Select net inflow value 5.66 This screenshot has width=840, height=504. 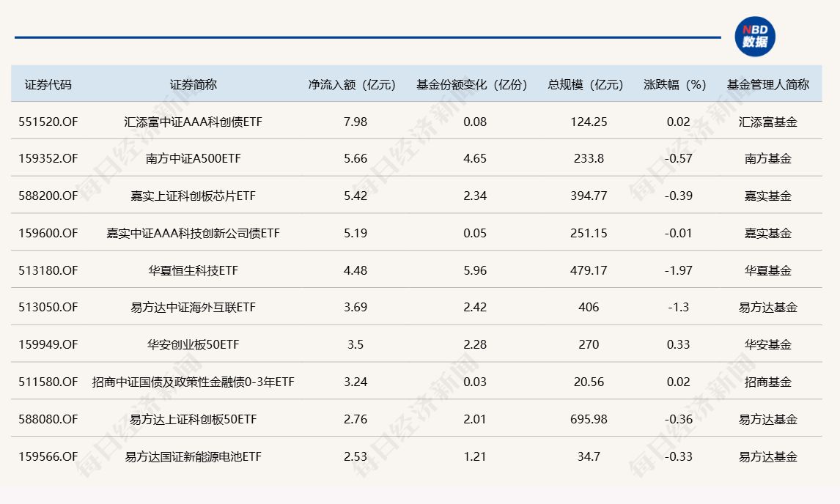pos(355,158)
